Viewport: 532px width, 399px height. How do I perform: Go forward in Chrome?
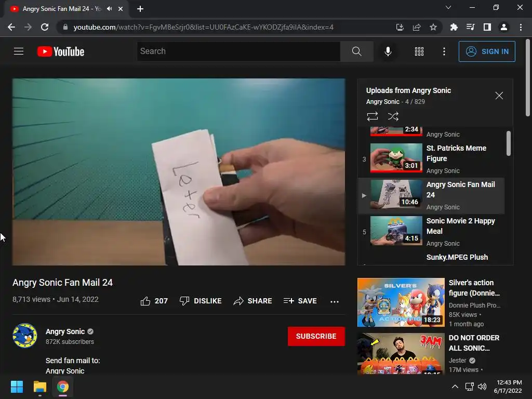click(28, 27)
